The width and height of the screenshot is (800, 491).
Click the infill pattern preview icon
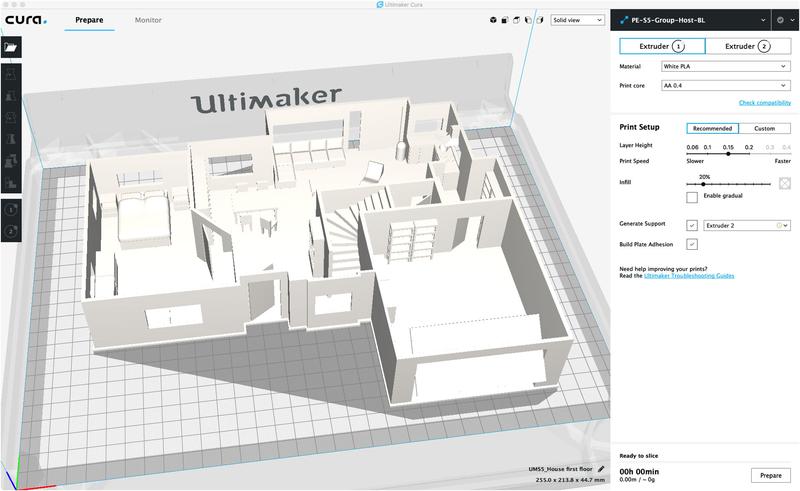pos(785,183)
